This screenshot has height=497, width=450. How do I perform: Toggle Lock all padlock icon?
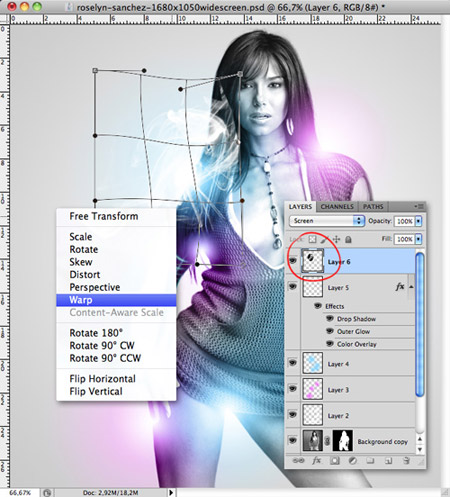348,239
